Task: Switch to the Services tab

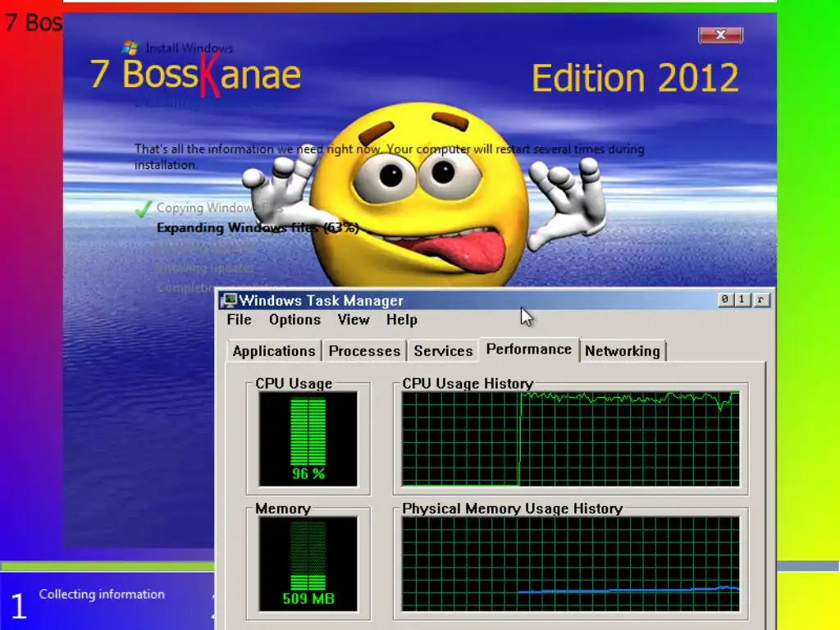Action: point(443,351)
